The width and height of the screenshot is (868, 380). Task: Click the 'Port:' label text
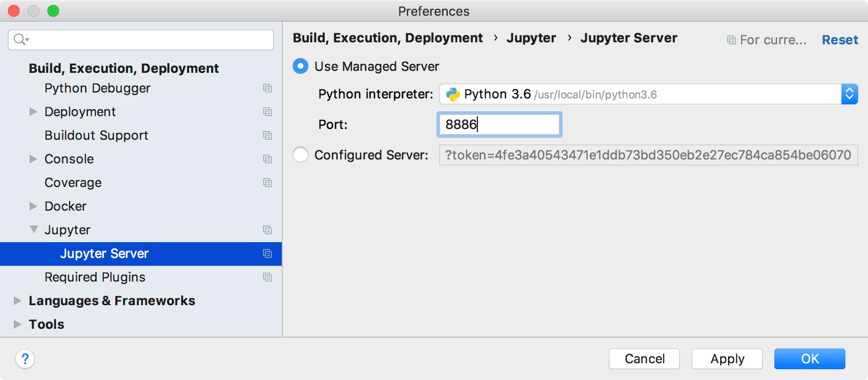[x=333, y=125]
